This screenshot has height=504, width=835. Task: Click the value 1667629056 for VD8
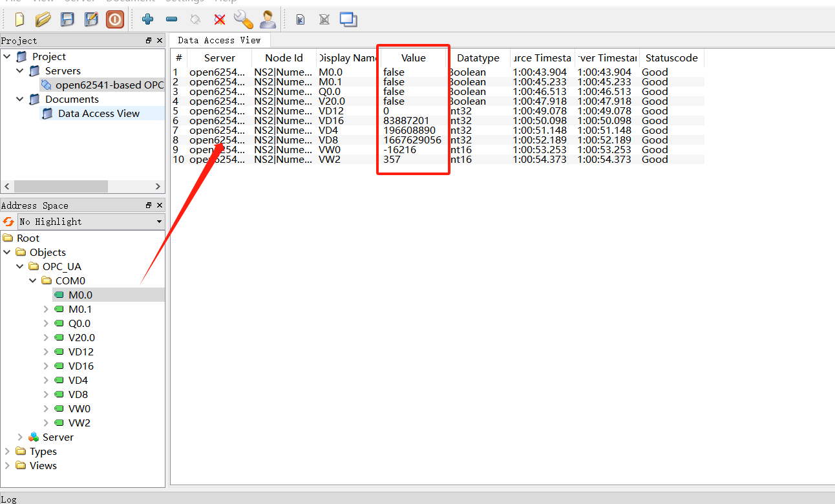point(412,140)
